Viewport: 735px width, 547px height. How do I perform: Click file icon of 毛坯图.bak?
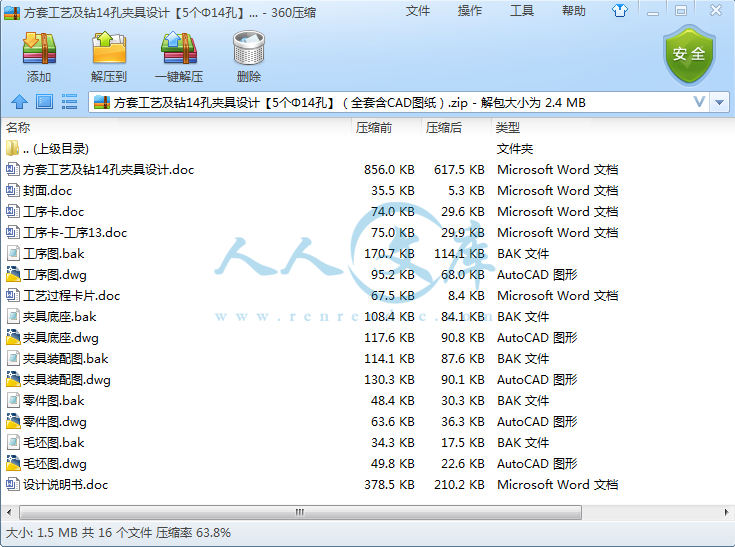[x=13, y=442]
